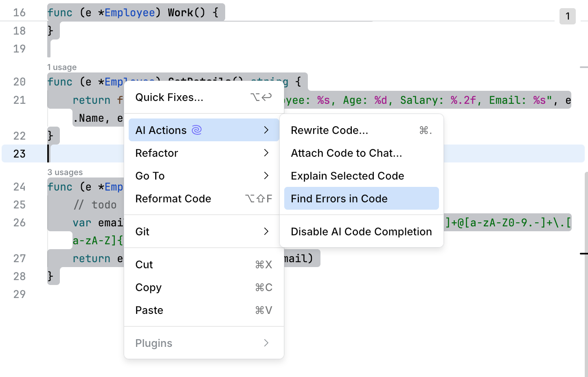Select Cut from the context menu
This screenshot has width=588, height=377.
tap(204, 264)
